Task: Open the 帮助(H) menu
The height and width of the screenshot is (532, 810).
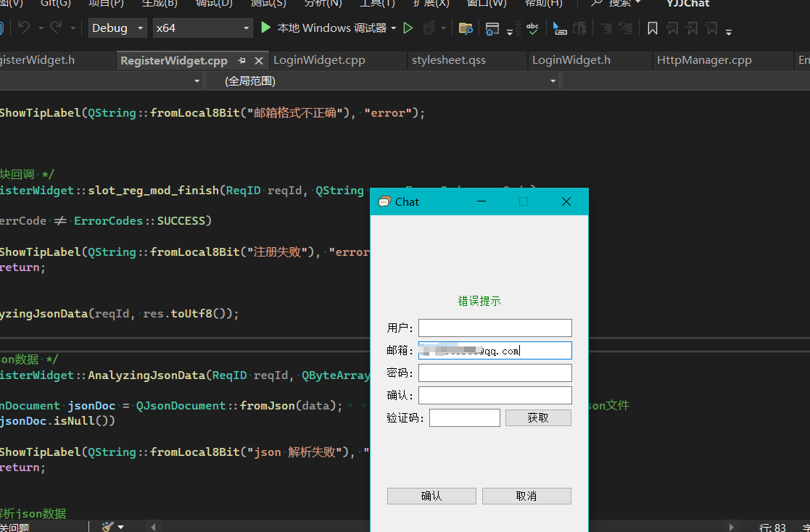Action: pyautogui.click(x=543, y=3)
